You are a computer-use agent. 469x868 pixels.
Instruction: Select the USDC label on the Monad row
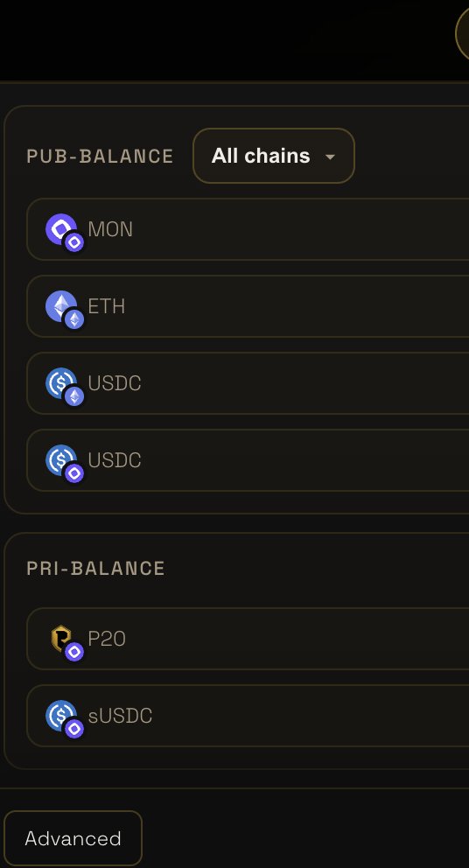[x=115, y=460]
